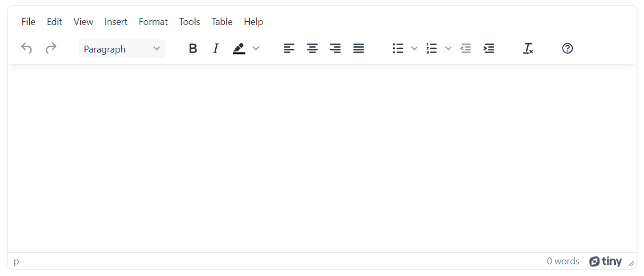644x276 pixels.
Task: Insert a numbered list
Action: click(x=431, y=48)
